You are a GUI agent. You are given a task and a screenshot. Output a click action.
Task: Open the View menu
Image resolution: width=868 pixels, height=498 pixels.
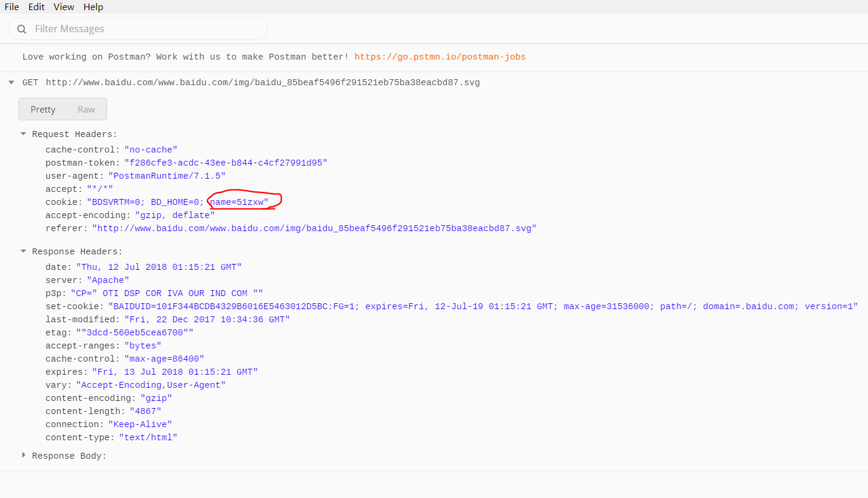tap(64, 7)
